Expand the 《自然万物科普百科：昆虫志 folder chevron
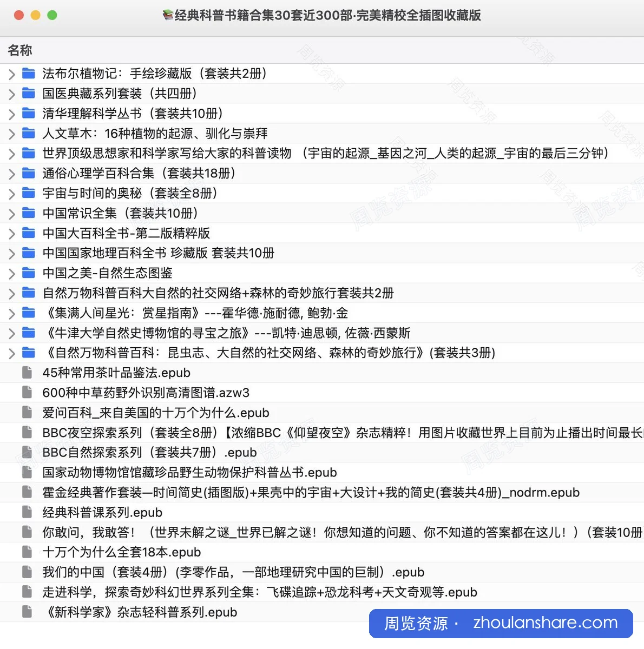The height and width of the screenshot is (649, 644). click(11, 354)
